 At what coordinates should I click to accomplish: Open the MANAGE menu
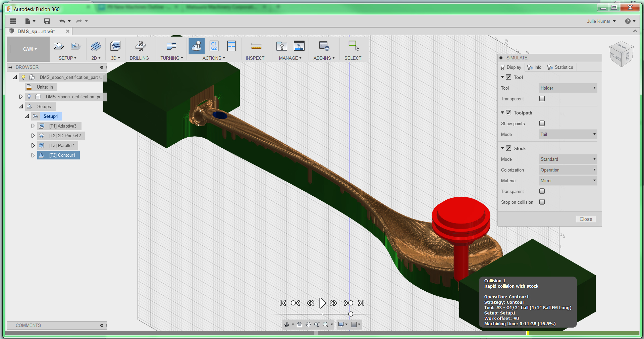[290, 58]
